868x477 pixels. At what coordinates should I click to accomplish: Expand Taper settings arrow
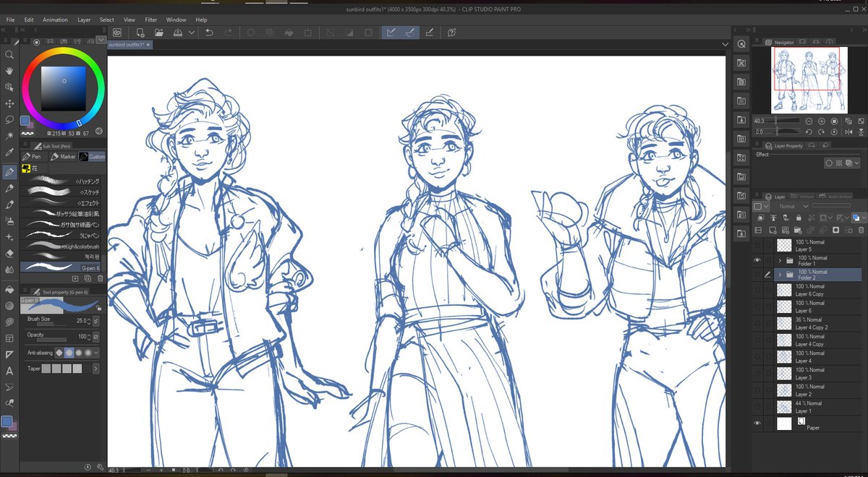(95, 369)
